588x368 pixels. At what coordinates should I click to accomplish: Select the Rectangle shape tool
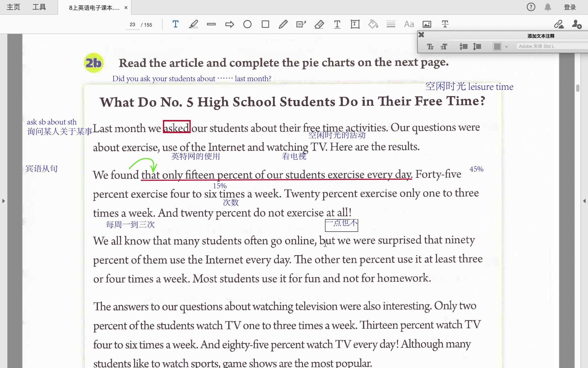pyautogui.click(x=265, y=24)
